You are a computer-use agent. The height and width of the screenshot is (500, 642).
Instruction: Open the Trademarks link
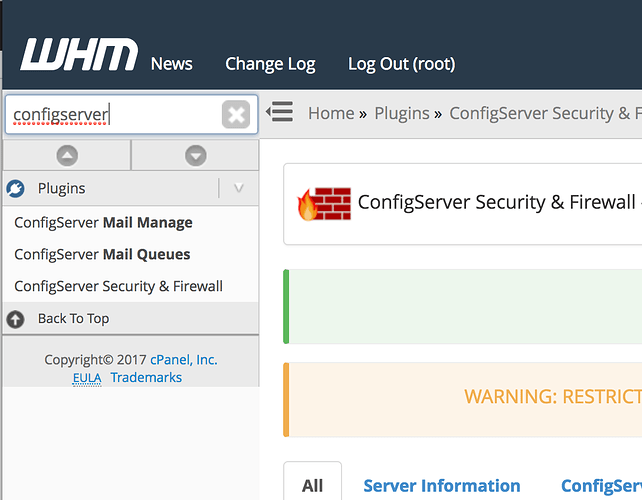pyautogui.click(x=146, y=377)
